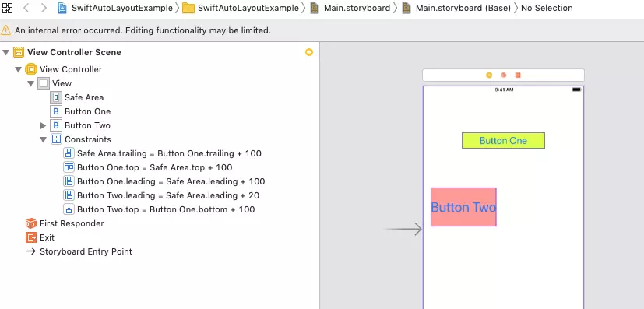Open the Main.storyboard (Base) breadcrumb
This screenshot has height=309, width=644.
coord(463,8)
